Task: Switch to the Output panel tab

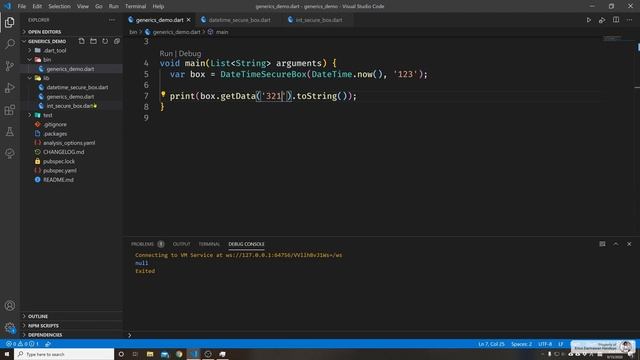Action: 182,244
